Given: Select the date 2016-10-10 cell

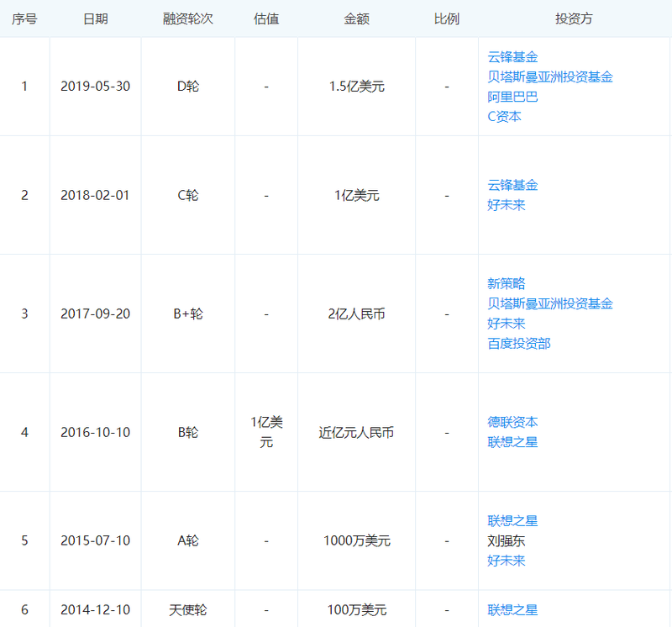Looking at the screenshot, I should click(x=95, y=432).
